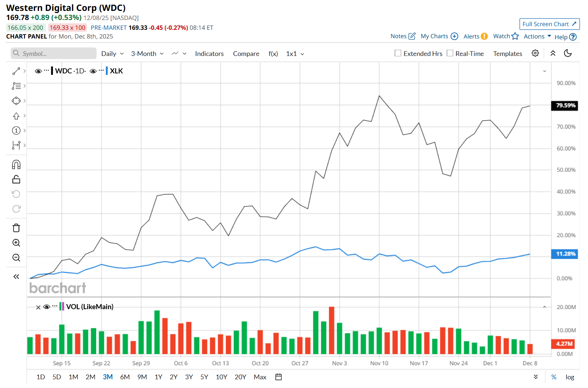Zoom in on the chart
This screenshot has height=388, width=588.
(x=16, y=243)
